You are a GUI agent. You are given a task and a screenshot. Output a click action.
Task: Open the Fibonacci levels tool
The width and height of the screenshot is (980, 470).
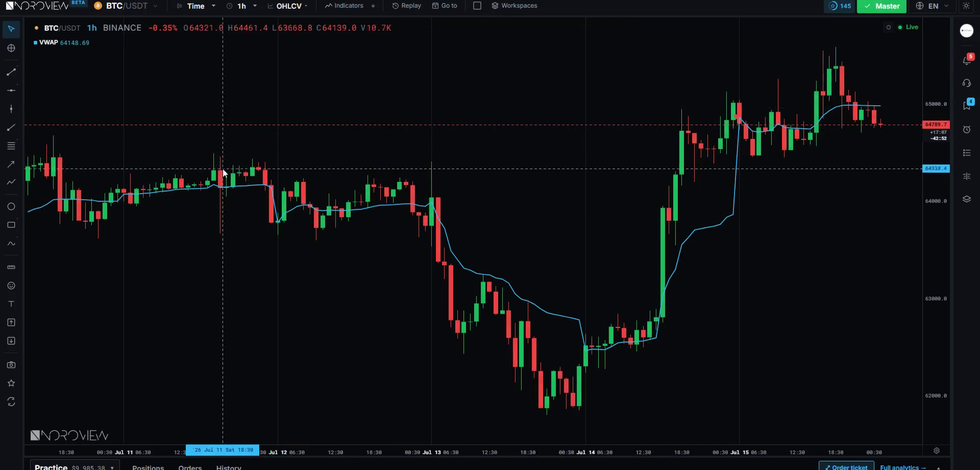pyautogui.click(x=11, y=146)
